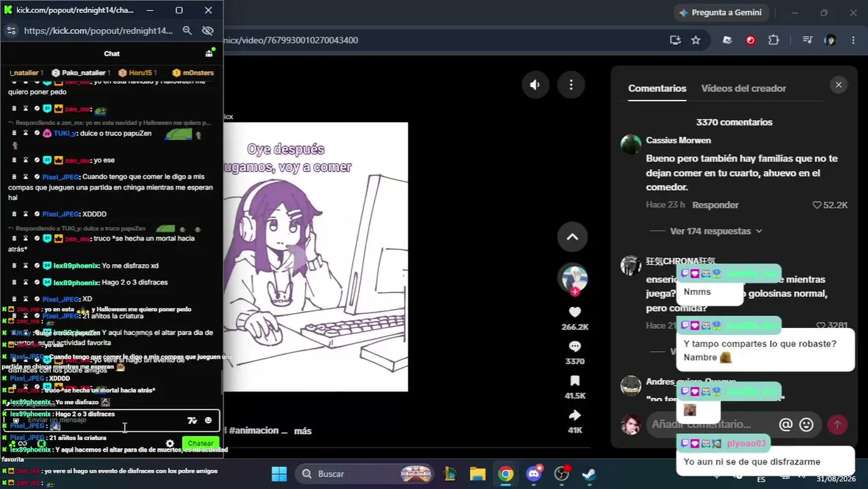This screenshot has height=489, width=868.
Task: Click Pixel_JPEG username on XDDDD message
Action: tap(60, 214)
